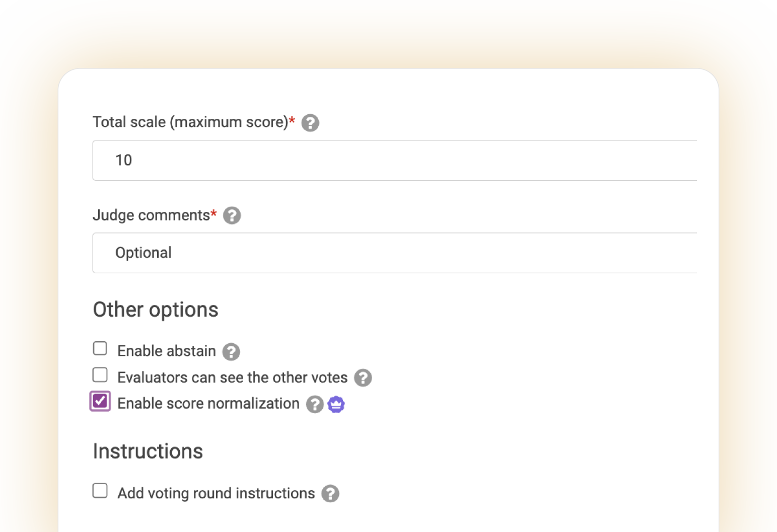Click the purple premium badge icon
Image resolution: width=777 pixels, height=532 pixels.
(336, 404)
